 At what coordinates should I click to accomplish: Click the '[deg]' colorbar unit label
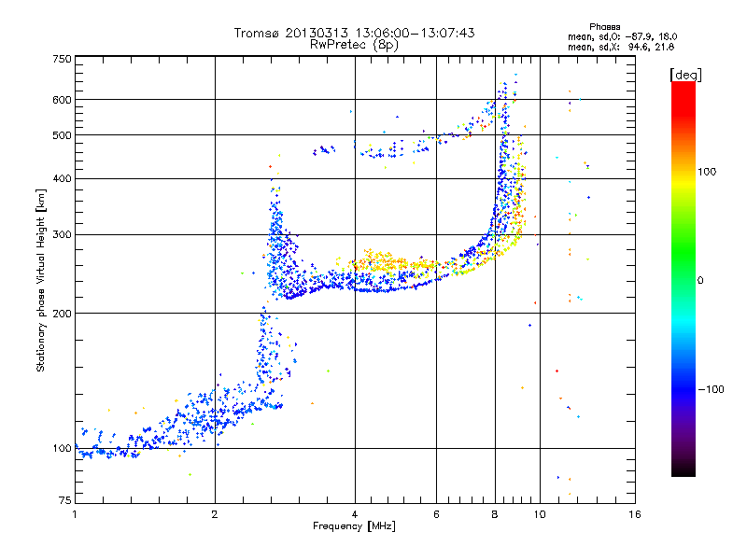(x=685, y=75)
